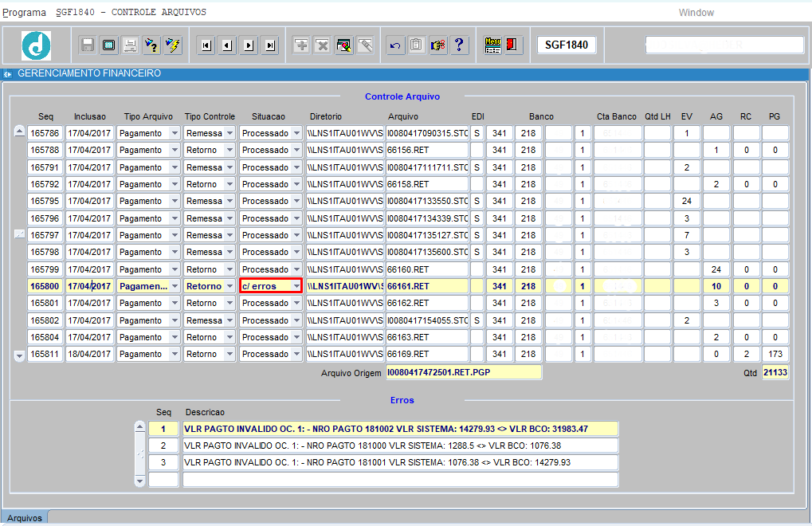This screenshot has height=526, width=812.
Task: Select error row 2 description field
Action: (x=400, y=446)
